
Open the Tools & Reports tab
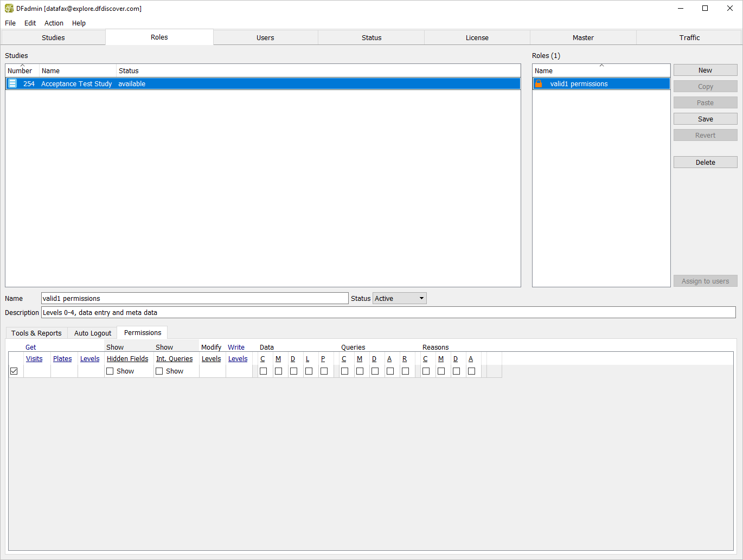point(36,333)
